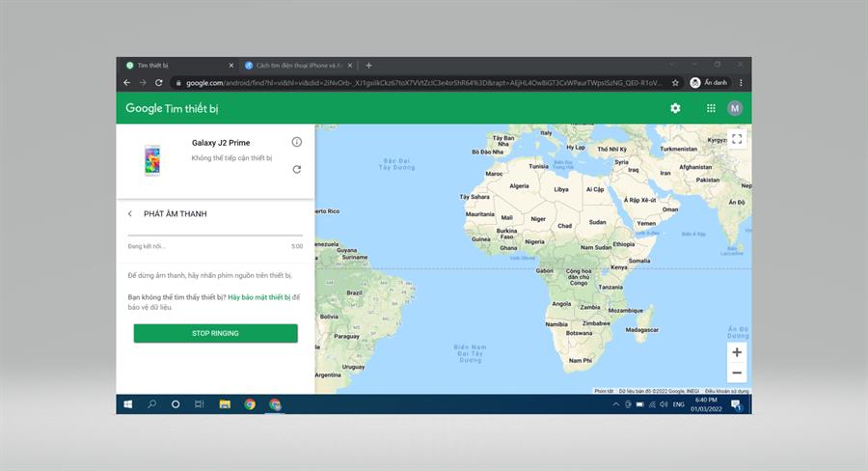Click the Ẩn danh incognito indicator
Viewport: 868px width, 471px height.
[709, 83]
